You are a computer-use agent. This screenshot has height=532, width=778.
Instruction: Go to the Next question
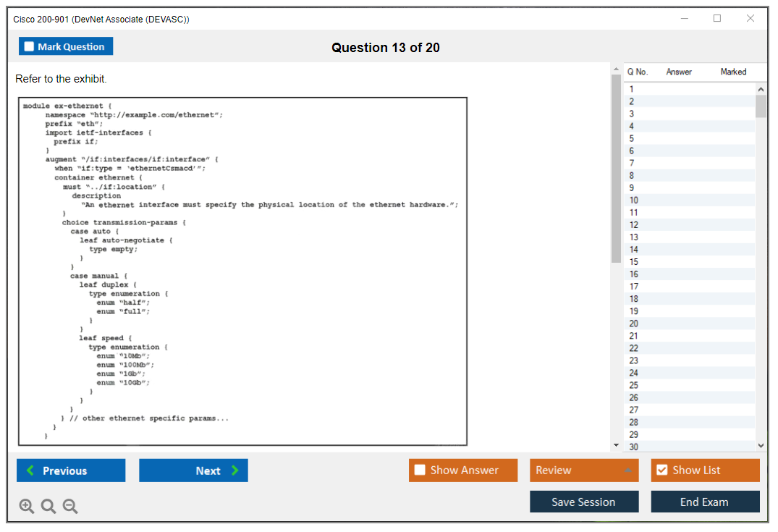click(x=193, y=470)
